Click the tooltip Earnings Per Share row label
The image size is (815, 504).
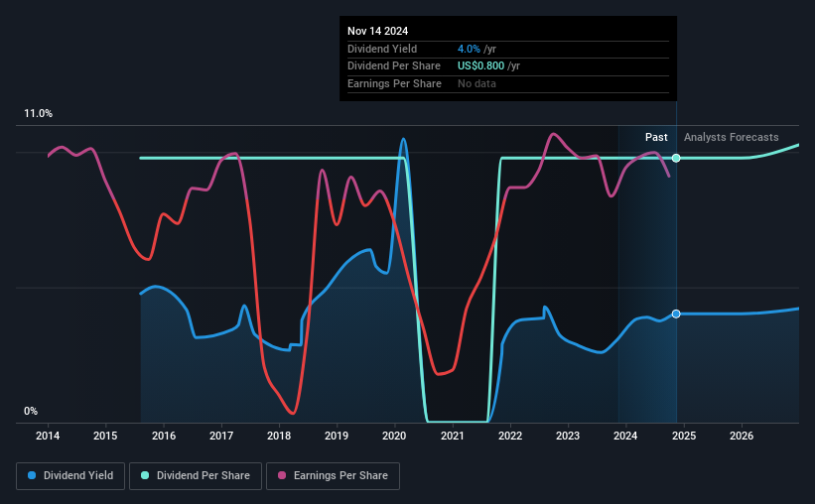point(394,83)
